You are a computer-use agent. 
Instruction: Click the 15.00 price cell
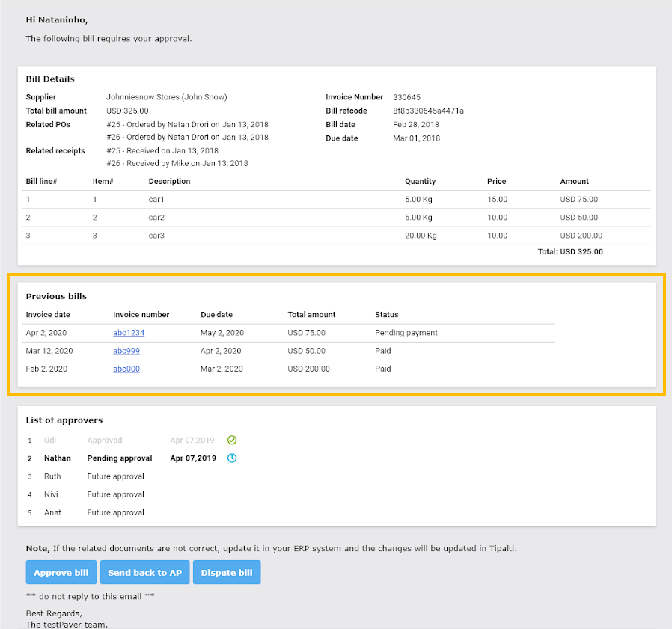(x=497, y=199)
